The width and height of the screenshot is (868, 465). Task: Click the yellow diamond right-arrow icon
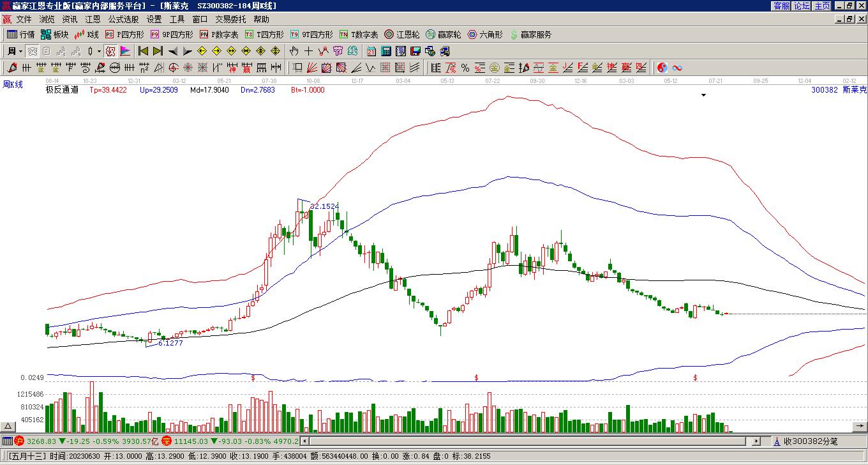coord(217,51)
